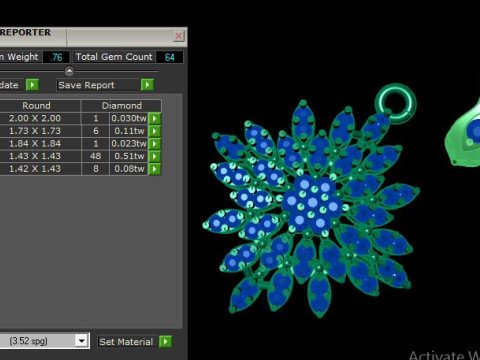Select the Round column header

(x=37, y=106)
